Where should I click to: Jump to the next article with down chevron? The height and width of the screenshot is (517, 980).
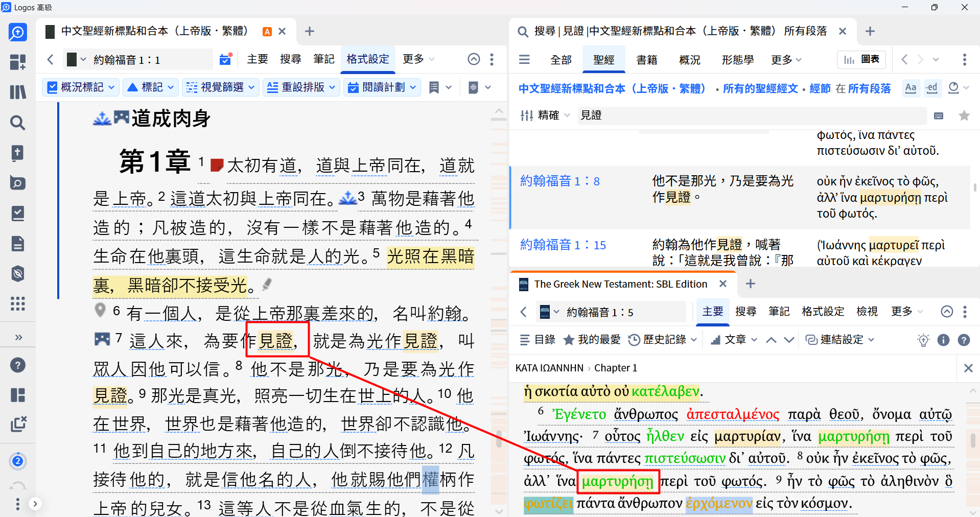click(x=789, y=340)
